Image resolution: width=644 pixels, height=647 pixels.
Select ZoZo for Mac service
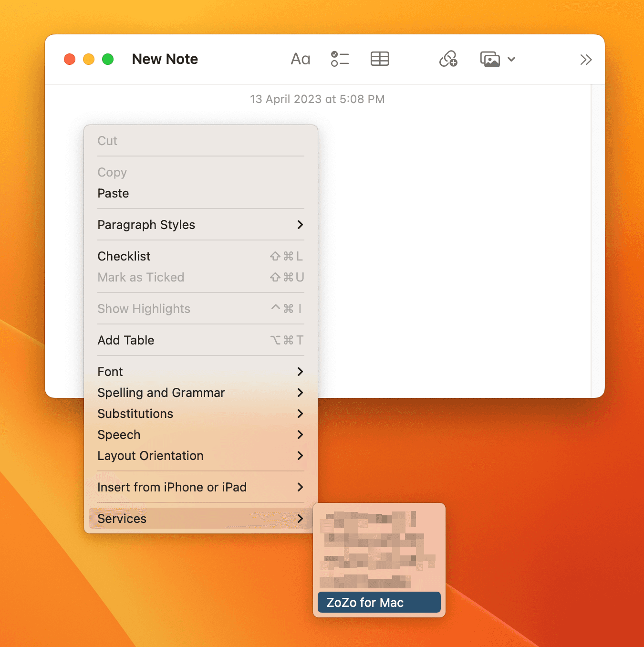click(x=379, y=602)
